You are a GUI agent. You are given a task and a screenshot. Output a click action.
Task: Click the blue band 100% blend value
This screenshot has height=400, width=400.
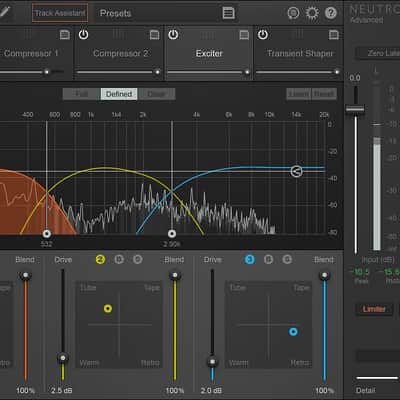coord(324,390)
